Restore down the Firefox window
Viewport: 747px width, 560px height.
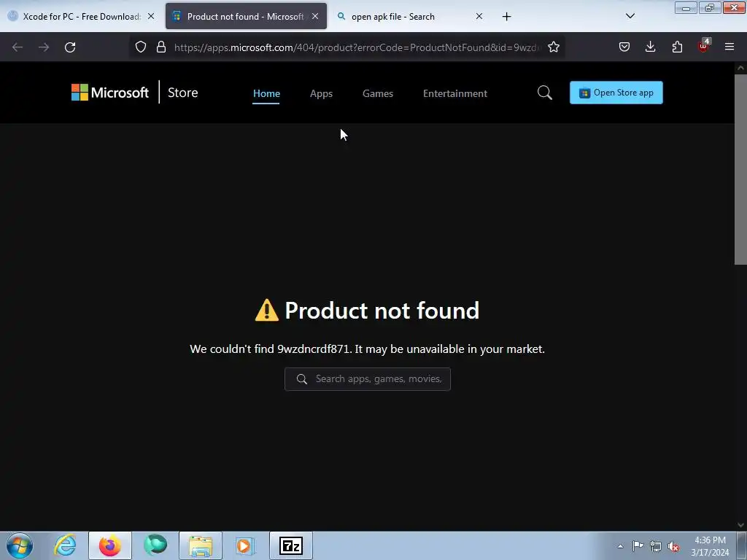tap(709, 8)
